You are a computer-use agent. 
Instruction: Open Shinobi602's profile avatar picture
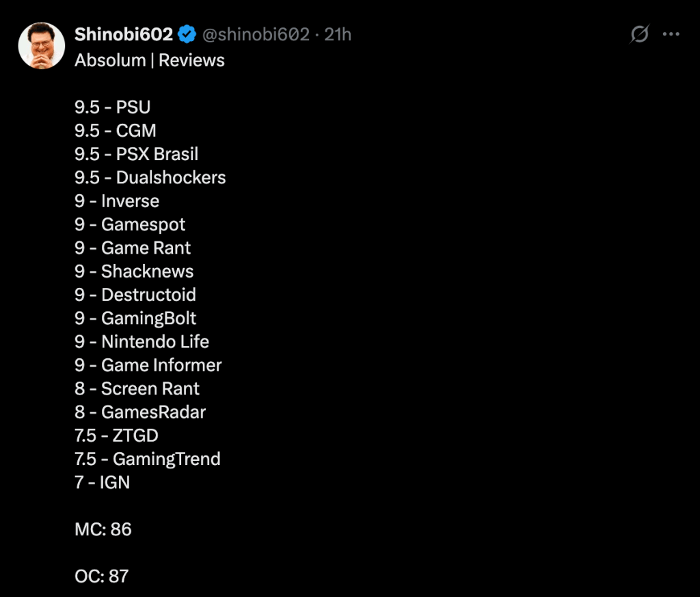click(x=42, y=46)
